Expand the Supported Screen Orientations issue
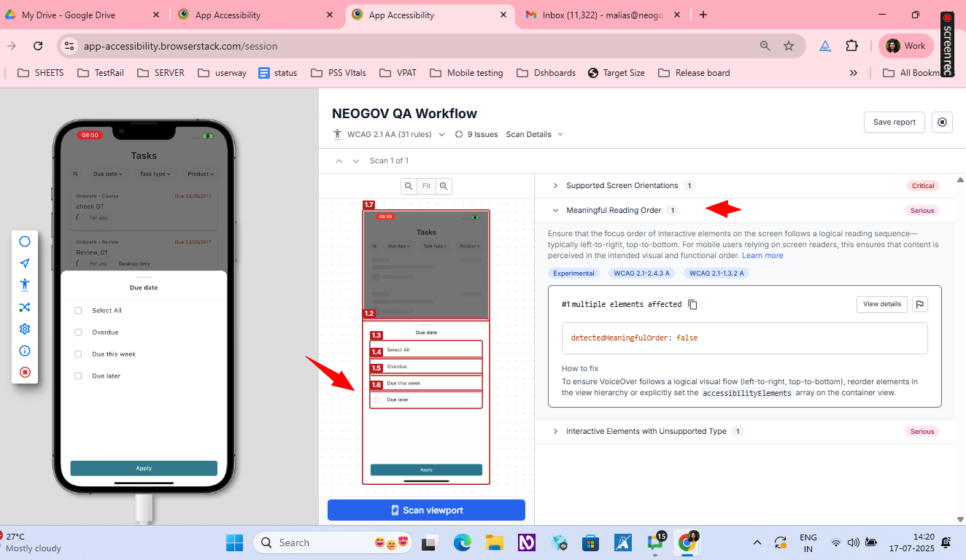Screen dimensions: 966x560 [x=555, y=186]
